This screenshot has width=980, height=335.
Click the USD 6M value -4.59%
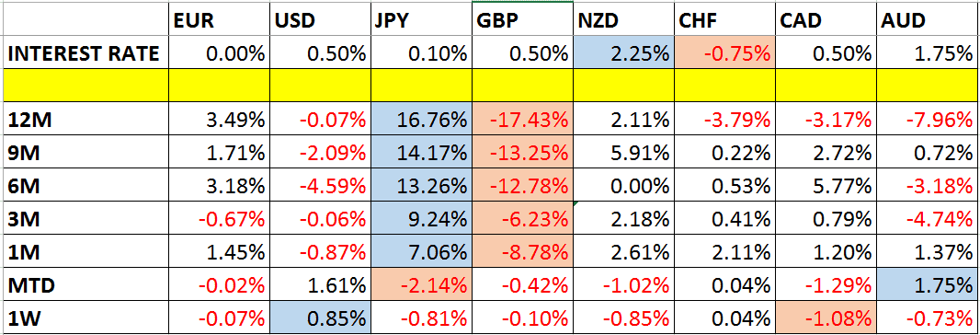(319, 185)
